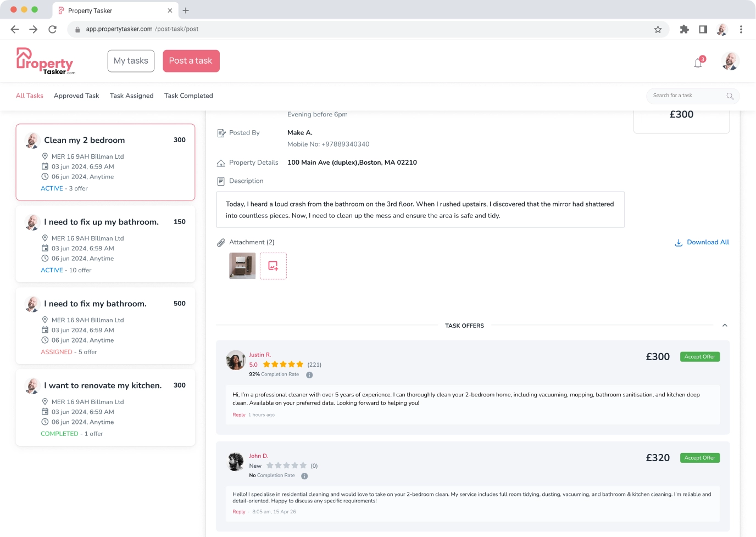
Task: Open the browser three-dot menu
Action: click(741, 30)
